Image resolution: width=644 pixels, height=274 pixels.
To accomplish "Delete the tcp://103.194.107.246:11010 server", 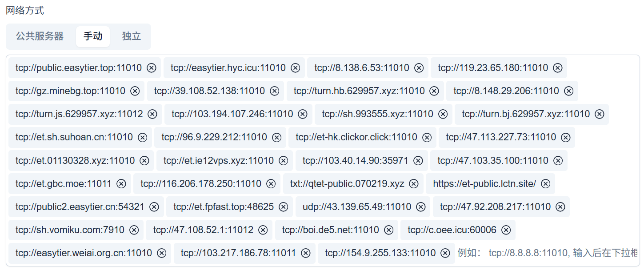I will (303, 114).
